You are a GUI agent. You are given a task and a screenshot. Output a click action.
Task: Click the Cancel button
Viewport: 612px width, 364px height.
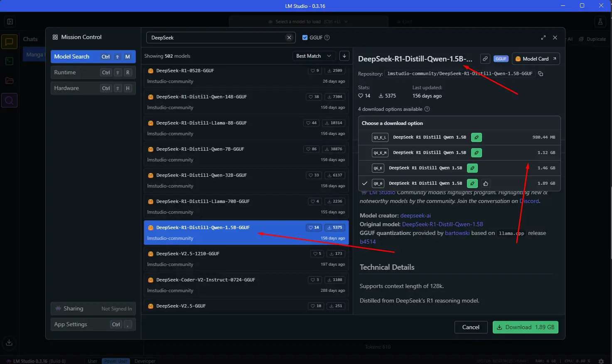click(471, 327)
